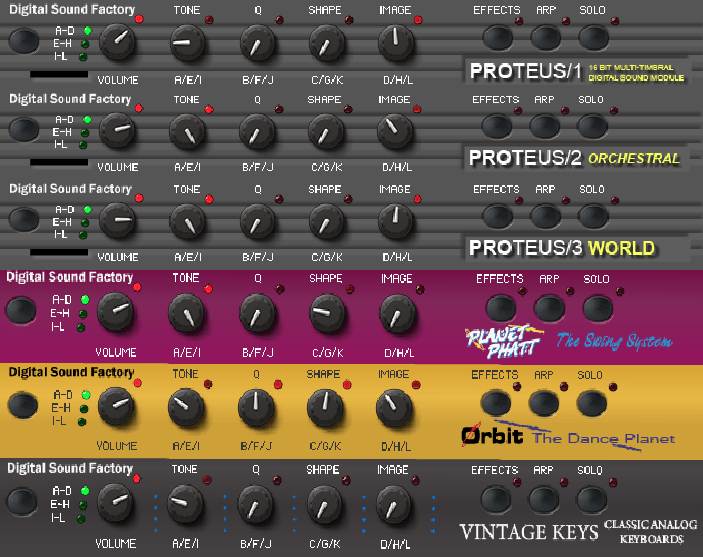Click Proteus/3 World Image knob
Viewport: 703px width, 557px height.
click(x=395, y=221)
